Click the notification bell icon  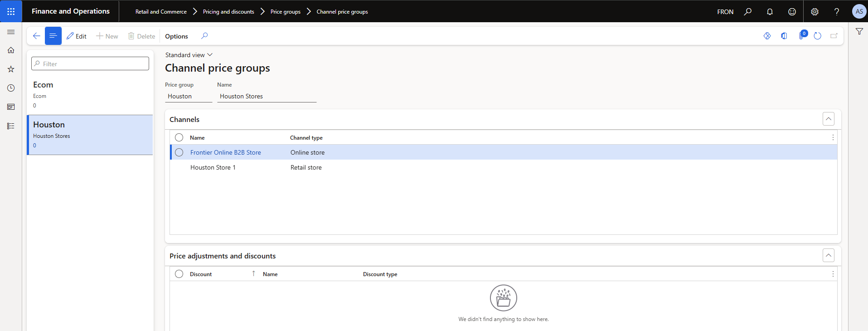770,12
